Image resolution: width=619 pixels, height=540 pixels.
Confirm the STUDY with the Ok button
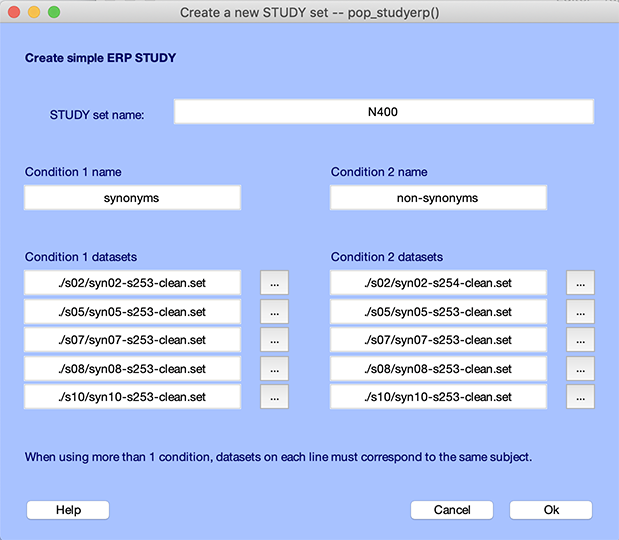click(551, 510)
